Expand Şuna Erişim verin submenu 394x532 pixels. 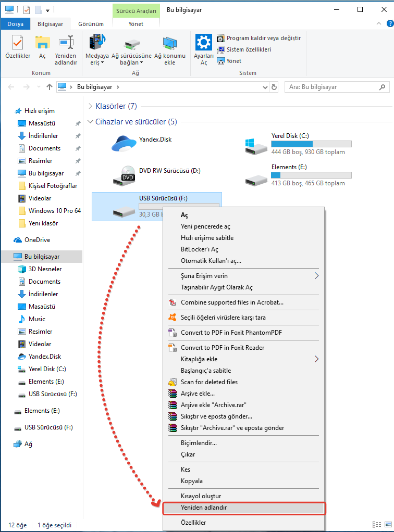click(316, 276)
